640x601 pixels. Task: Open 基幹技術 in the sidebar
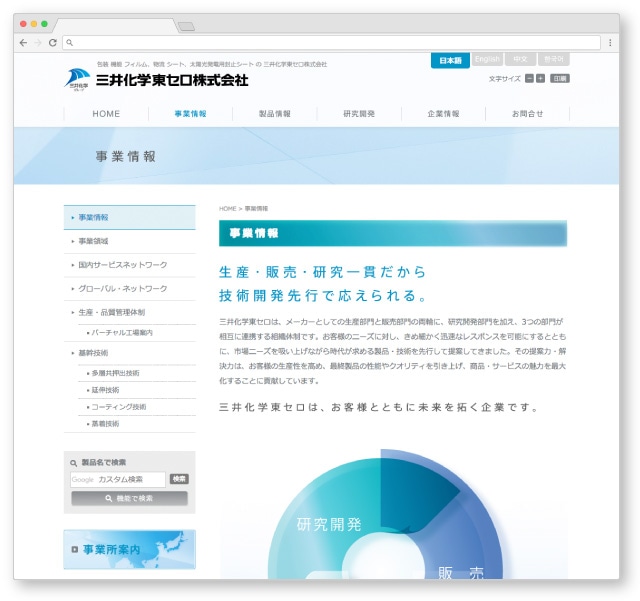(x=130, y=353)
